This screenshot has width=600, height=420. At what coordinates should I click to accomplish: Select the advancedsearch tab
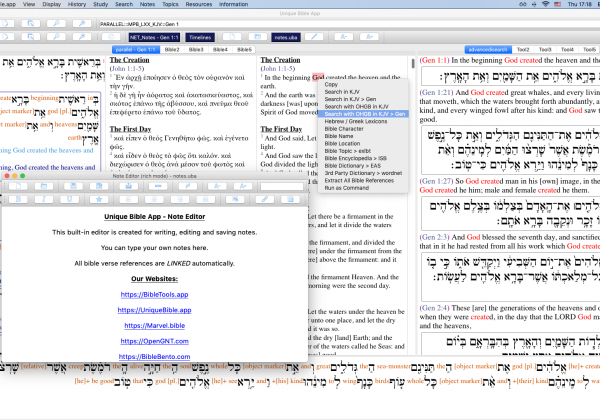tap(488, 50)
